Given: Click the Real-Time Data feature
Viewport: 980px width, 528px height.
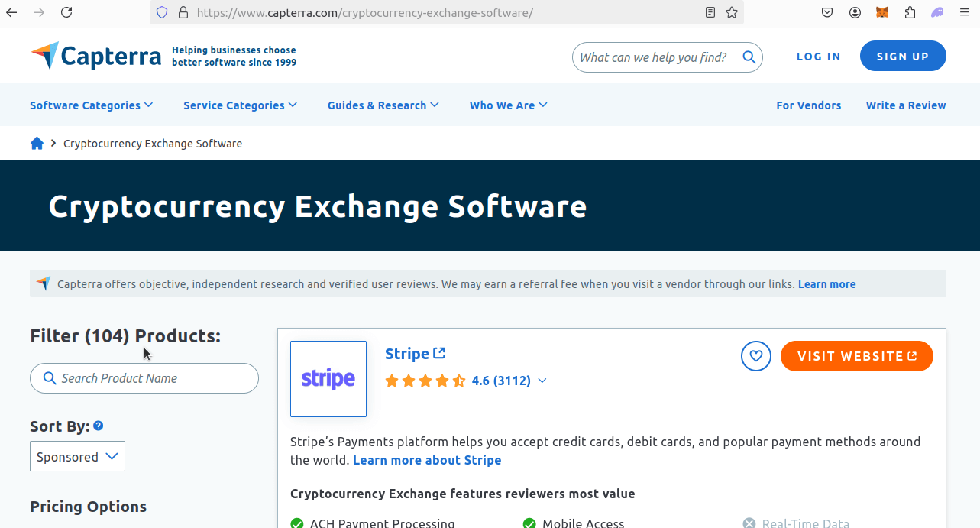Looking at the screenshot, I should pyautogui.click(x=796, y=523).
